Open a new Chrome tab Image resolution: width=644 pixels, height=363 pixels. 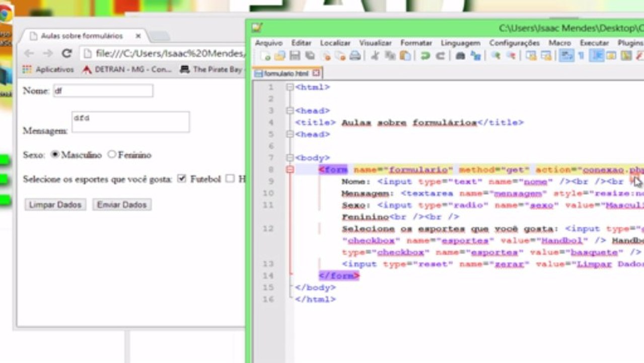coord(159,36)
